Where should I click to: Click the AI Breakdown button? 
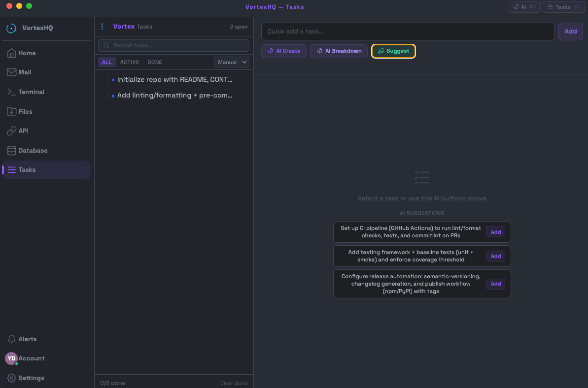click(x=339, y=51)
